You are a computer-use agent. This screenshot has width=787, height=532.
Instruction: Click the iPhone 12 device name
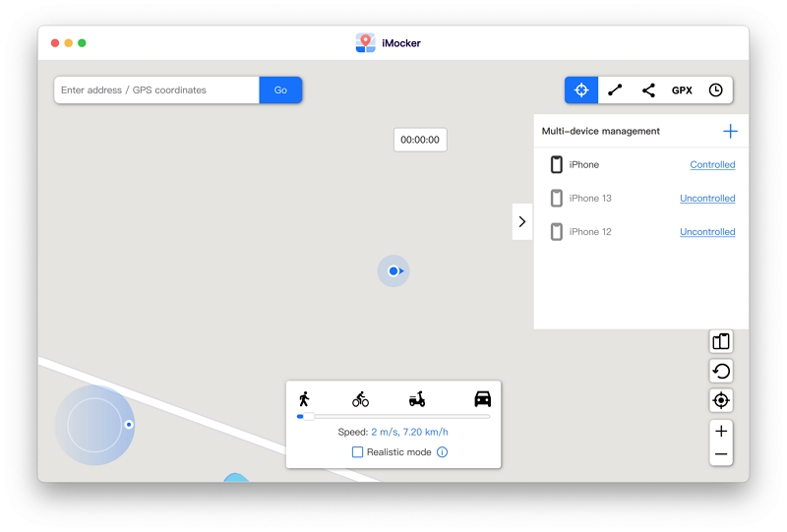coord(590,232)
